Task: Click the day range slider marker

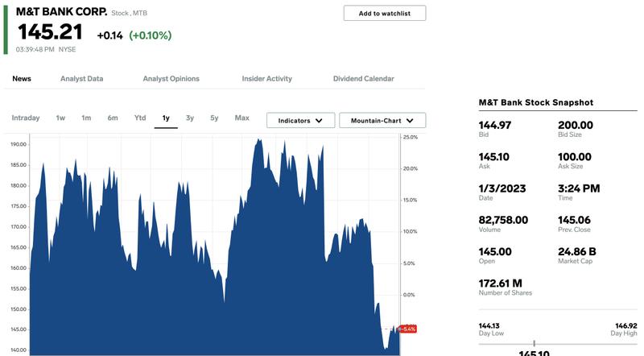Action: coord(534,343)
